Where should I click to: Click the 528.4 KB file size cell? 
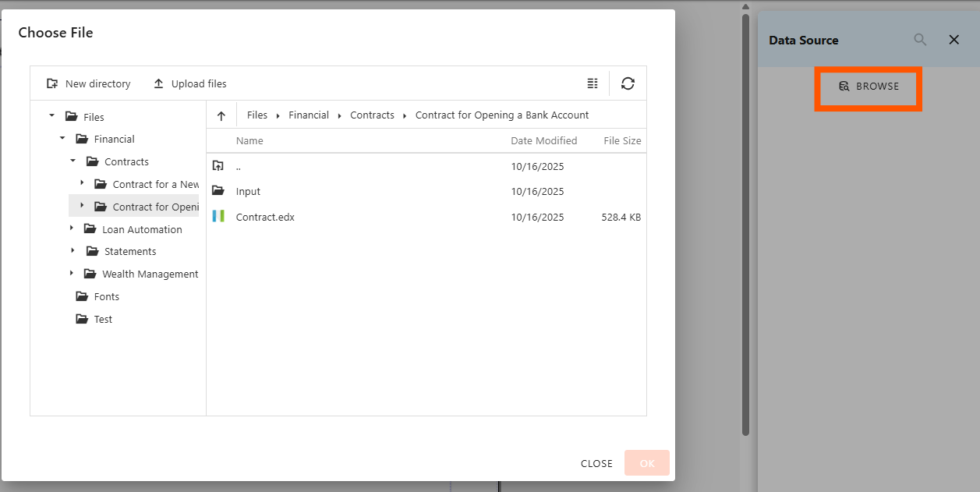[621, 217]
